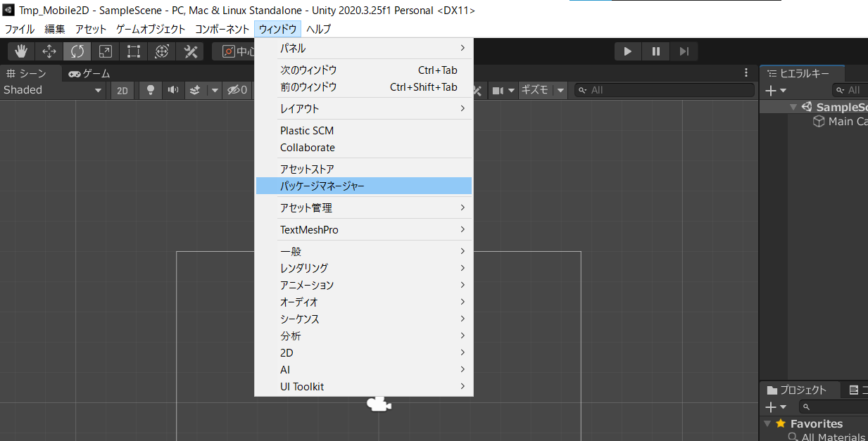Select the Hand tool in the toolbar

coord(22,51)
